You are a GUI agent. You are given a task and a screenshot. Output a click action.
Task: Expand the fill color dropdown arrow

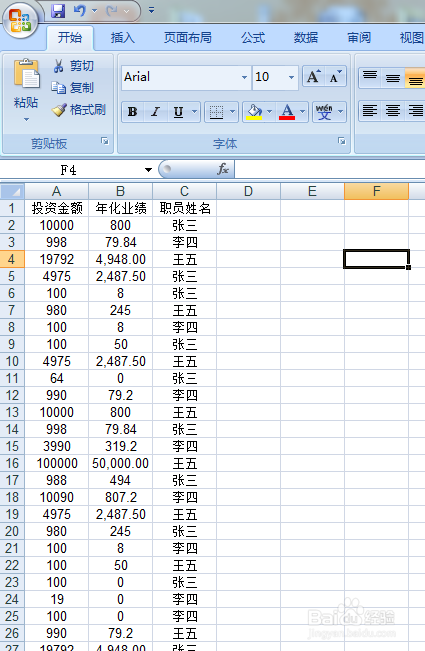(269, 112)
